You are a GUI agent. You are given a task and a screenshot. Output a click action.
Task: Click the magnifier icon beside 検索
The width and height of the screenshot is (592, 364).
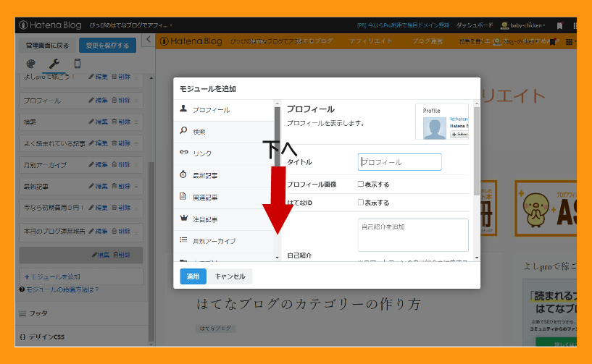click(x=183, y=130)
